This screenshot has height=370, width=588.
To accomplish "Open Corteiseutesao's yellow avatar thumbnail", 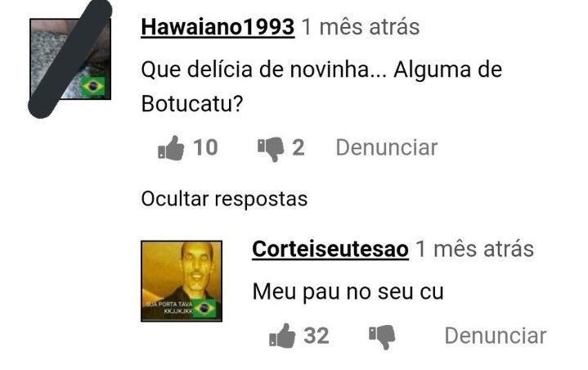I will (182, 281).
